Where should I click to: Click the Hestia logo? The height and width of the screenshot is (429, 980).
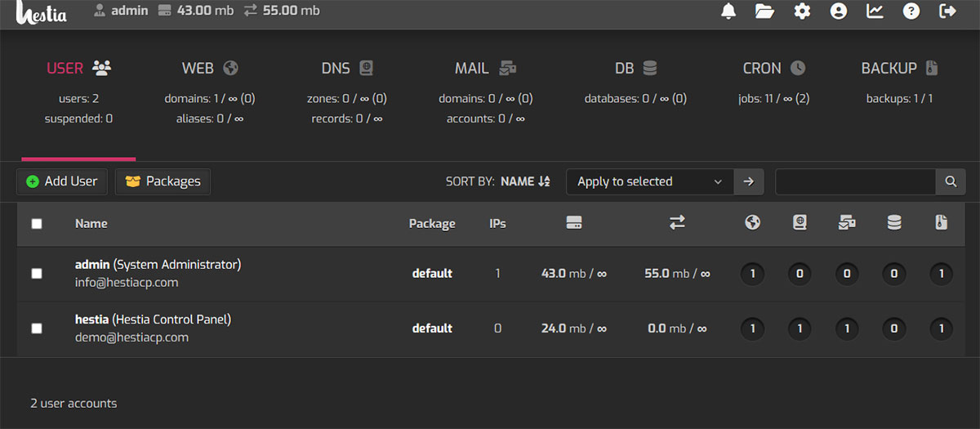pos(41,11)
